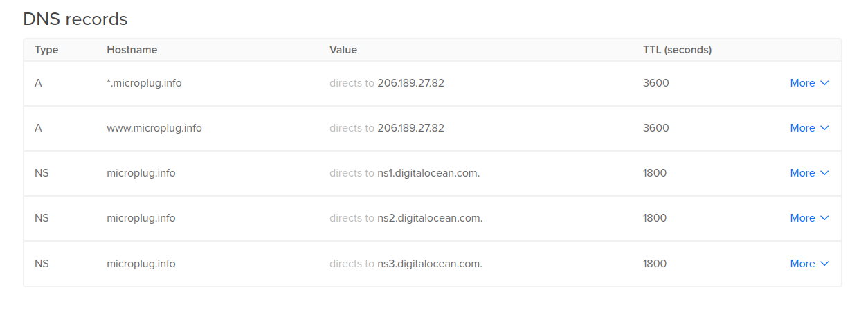This screenshot has height=324, width=868.
Task: Expand More options for ns1.digitalocean.com record
Action: click(808, 173)
